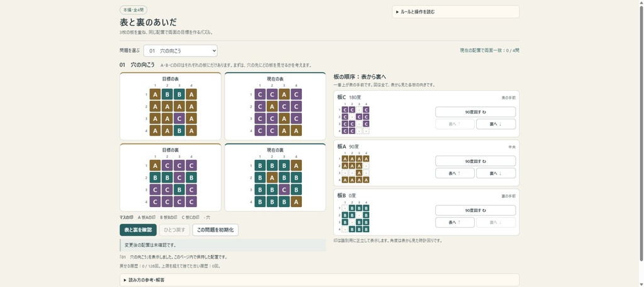Click the purple C tile in 目標の表

click(x=179, y=118)
